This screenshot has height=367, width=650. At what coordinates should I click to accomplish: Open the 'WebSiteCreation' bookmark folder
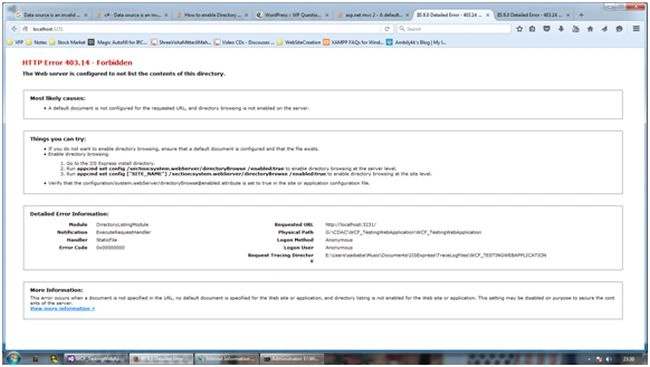[x=299, y=42]
